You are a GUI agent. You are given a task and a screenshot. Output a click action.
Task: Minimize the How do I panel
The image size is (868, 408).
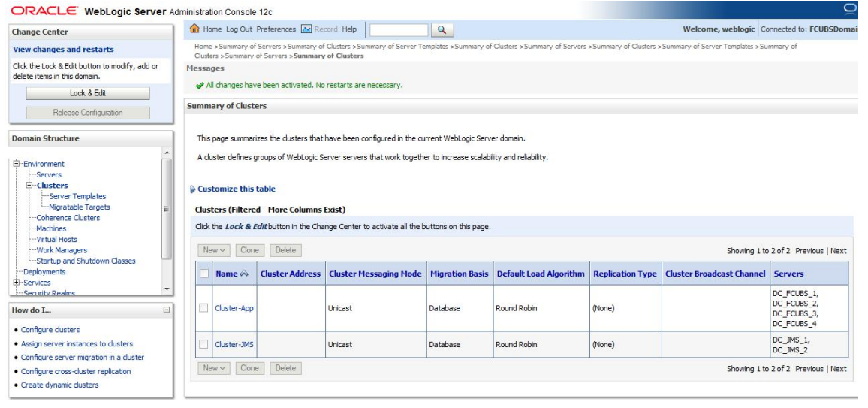pyautogui.click(x=166, y=310)
